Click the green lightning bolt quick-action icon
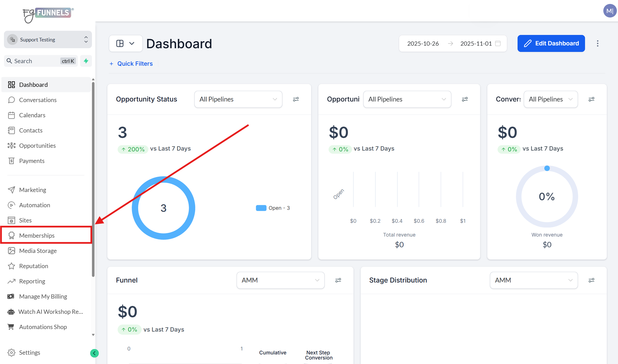Image resolution: width=618 pixels, height=364 pixels. tap(86, 61)
